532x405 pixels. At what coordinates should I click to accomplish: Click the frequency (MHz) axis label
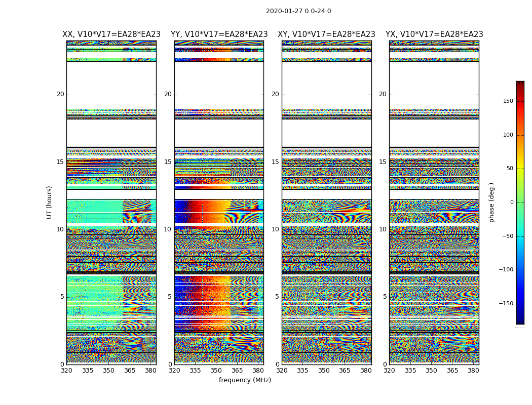245,380
